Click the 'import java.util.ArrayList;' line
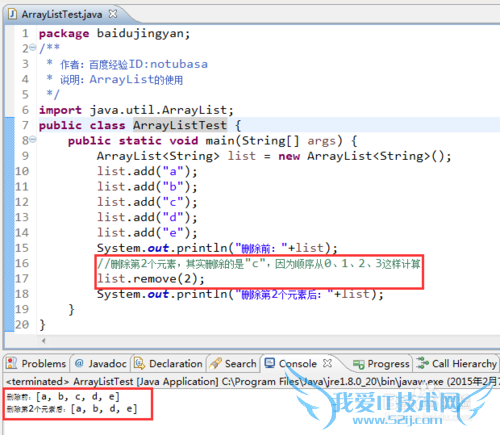Screen dimensions: 500x435 pyautogui.click(x=136, y=110)
